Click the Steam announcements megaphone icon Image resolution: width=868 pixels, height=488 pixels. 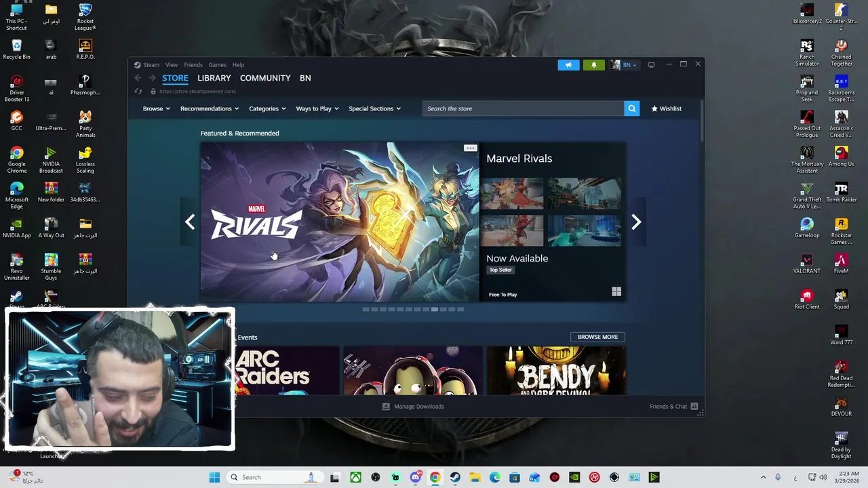click(568, 65)
